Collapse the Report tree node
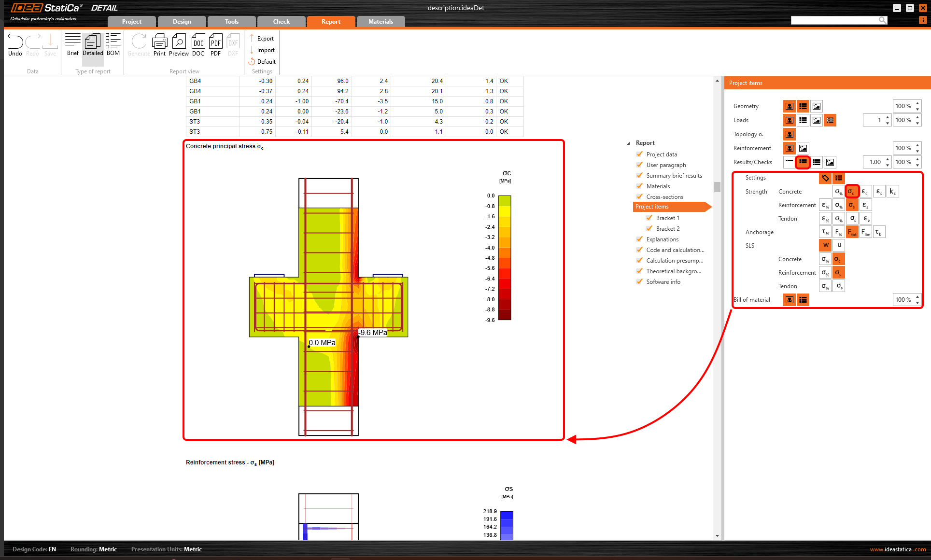Viewport: 931px width, 560px height. 628,143
